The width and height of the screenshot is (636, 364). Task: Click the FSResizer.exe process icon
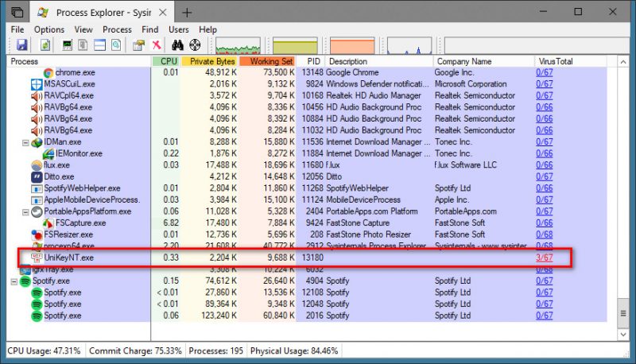tap(37, 234)
